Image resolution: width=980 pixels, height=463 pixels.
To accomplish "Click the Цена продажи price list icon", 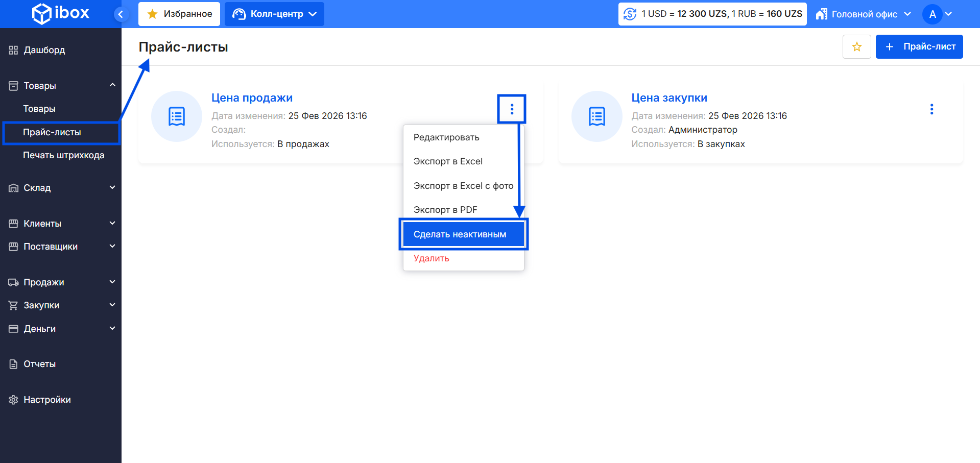I will point(177,116).
